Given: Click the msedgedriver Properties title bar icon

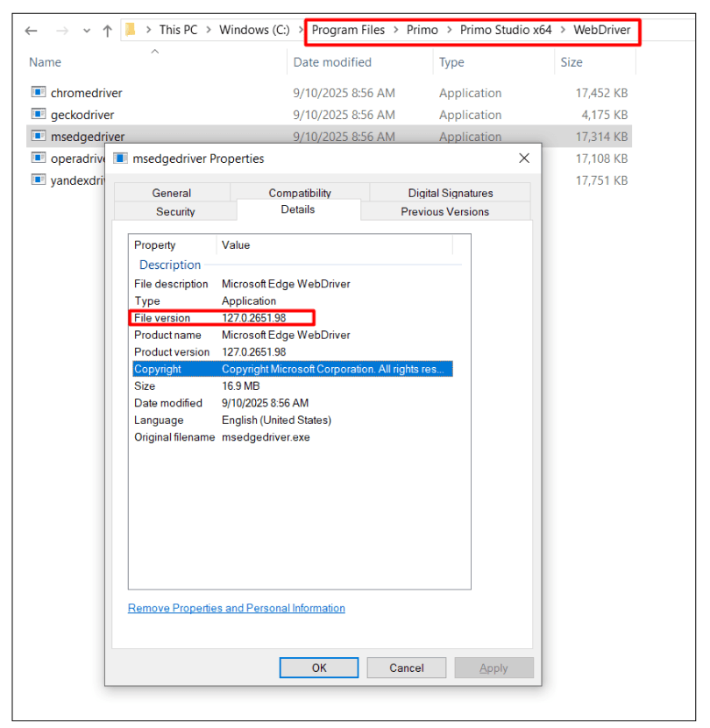Looking at the screenshot, I should [x=118, y=159].
